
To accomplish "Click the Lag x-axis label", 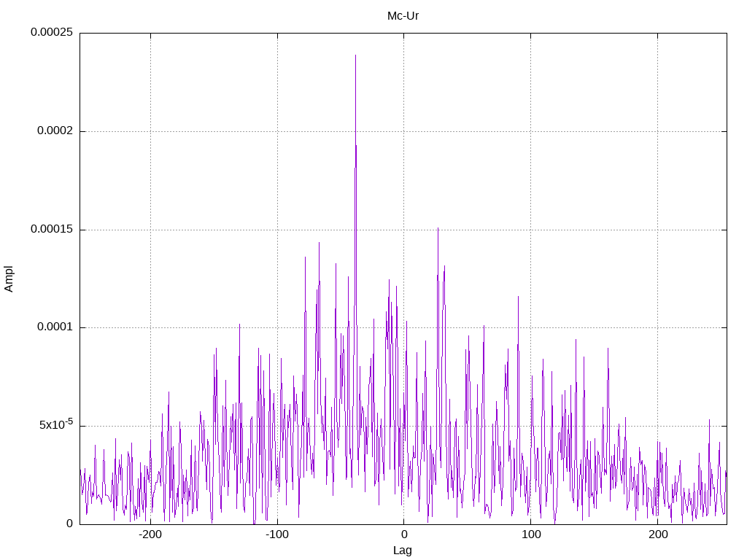I will coord(403,550).
